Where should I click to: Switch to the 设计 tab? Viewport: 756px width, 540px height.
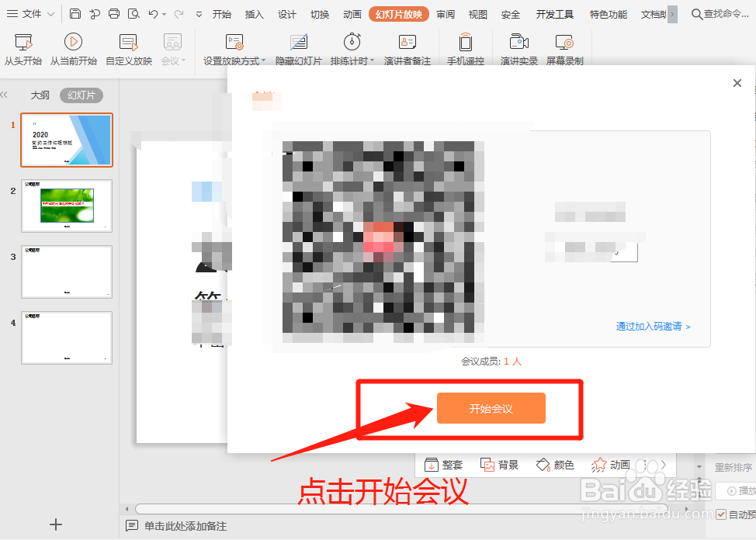click(x=287, y=15)
